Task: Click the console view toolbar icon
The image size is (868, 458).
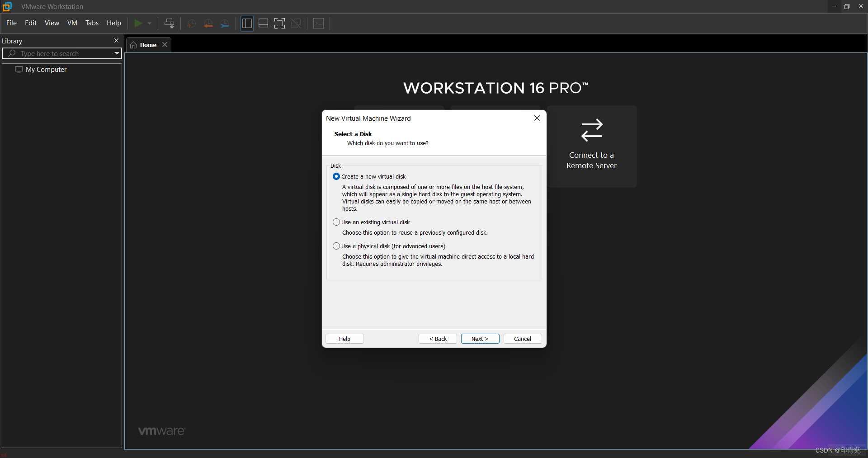Action: [x=319, y=24]
